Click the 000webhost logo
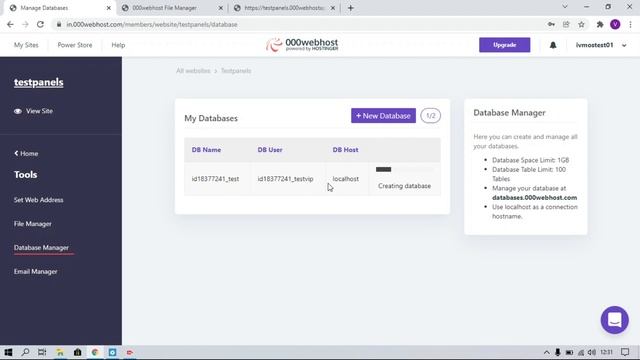This screenshot has height=360, width=640. pyautogui.click(x=302, y=44)
